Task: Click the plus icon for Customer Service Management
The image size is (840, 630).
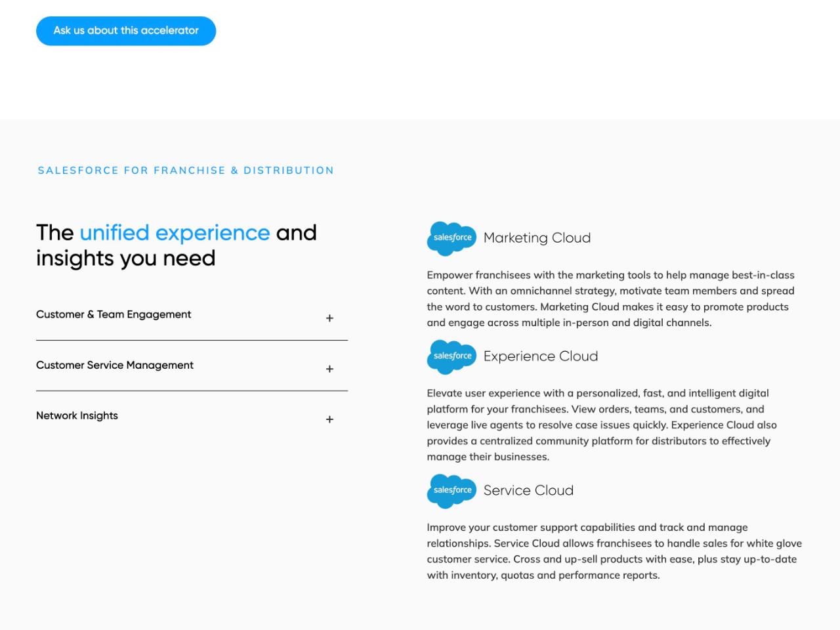Action: coord(329,369)
